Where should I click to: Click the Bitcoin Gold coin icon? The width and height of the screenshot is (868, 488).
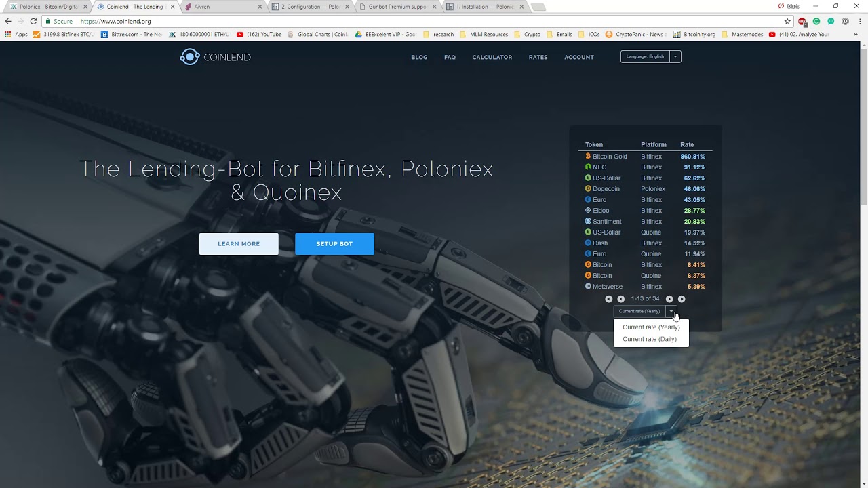point(588,156)
